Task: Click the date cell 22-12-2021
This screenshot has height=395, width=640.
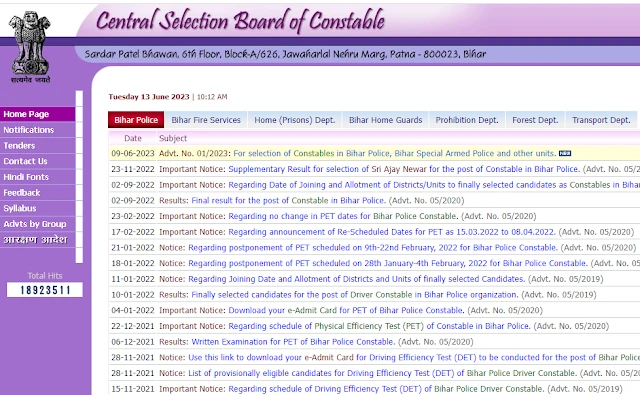Action: pyautogui.click(x=133, y=326)
